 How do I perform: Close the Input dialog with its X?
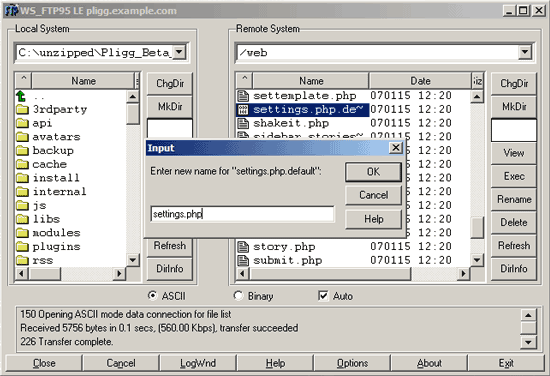point(396,148)
